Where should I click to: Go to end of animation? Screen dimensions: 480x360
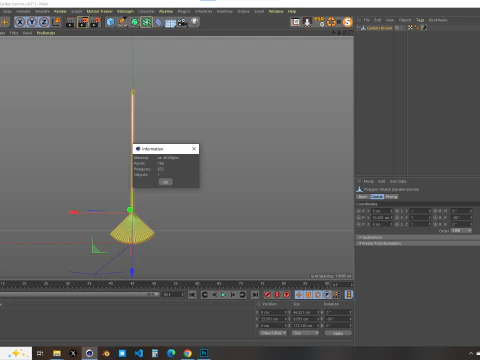[255, 295]
